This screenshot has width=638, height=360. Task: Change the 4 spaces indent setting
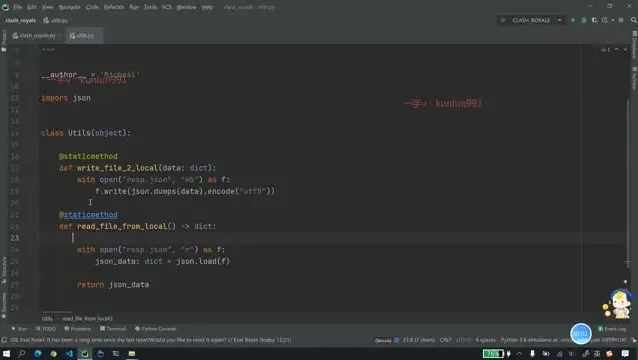point(486,340)
